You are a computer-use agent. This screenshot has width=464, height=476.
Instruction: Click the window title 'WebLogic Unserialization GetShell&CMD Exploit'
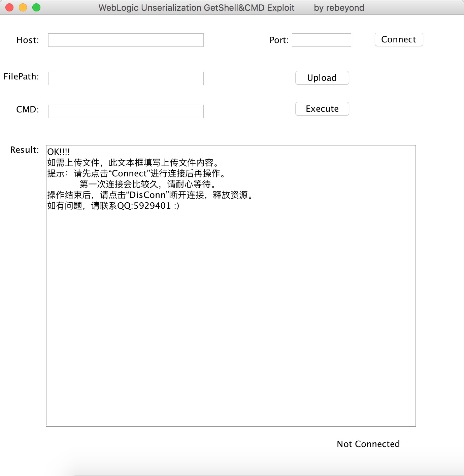pos(197,8)
